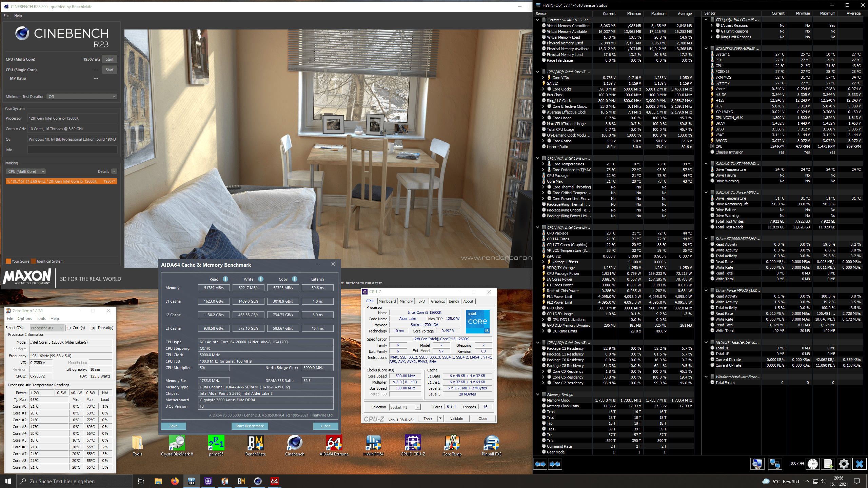Image resolution: width=868 pixels, height=488 pixels.
Task: Open Core Temp Options menu
Action: click(25, 319)
